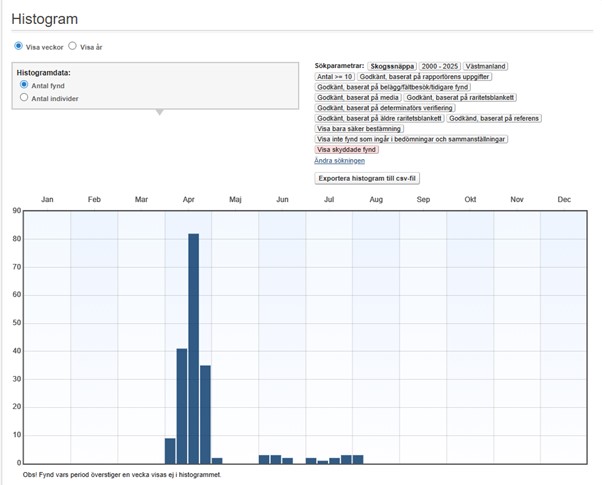The height and width of the screenshot is (485, 602).
Task: Click the "Skogssnäppa" search parameter tag
Action: pos(391,65)
